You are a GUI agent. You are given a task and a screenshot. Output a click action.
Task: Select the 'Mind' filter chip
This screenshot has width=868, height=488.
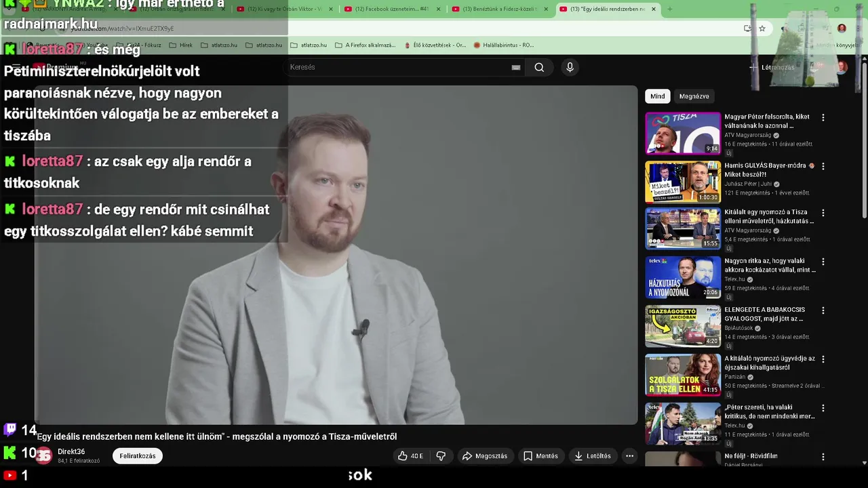click(x=658, y=96)
